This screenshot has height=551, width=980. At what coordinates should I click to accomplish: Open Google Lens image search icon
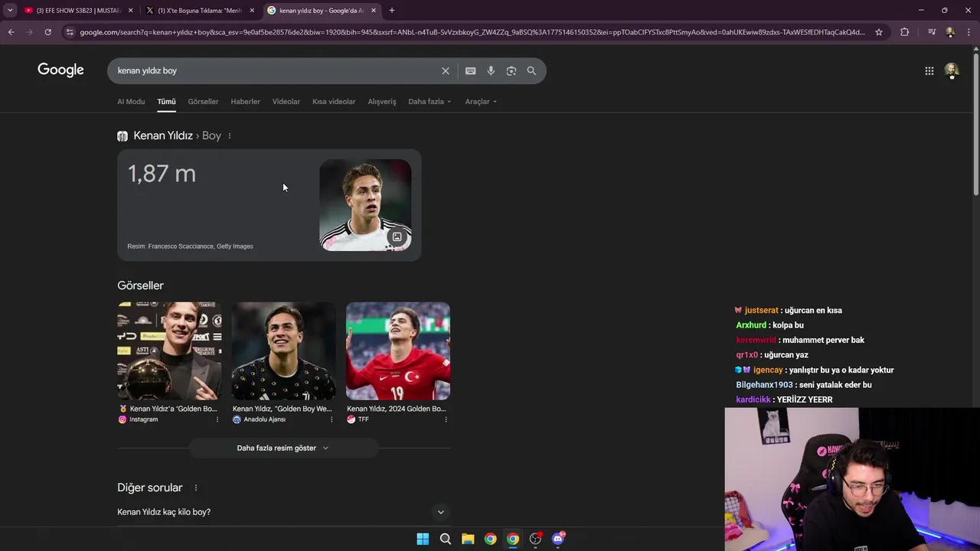coord(511,70)
